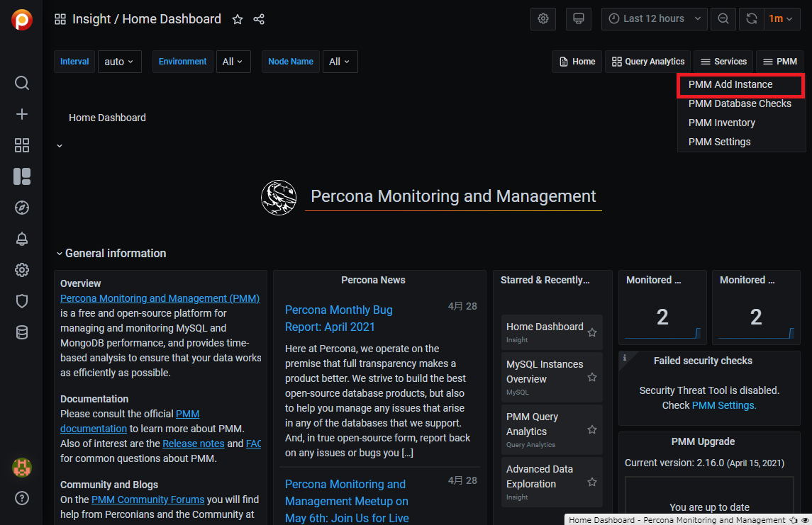This screenshot has height=525, width=812.
Task: Click the Create plus icon in sidebar
Action: [22, 114]
